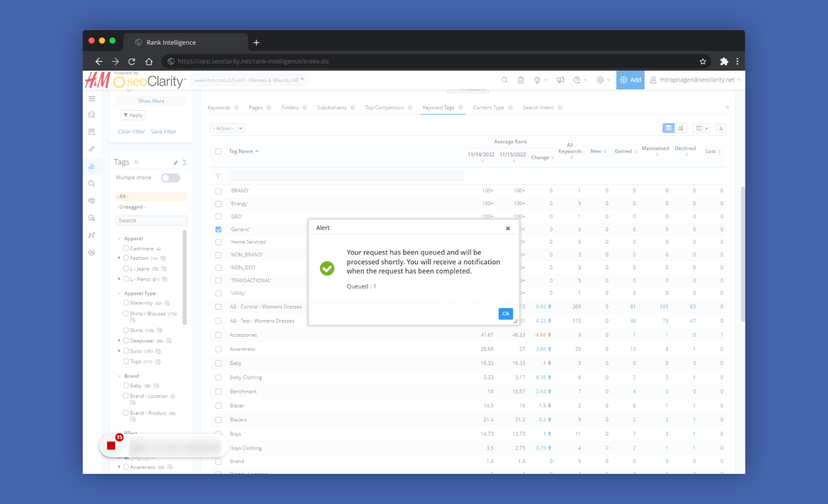The height and width of the screenshot is (504, 828).
Task: Check the 'BRAND' row checkbox
Action: 218,191
